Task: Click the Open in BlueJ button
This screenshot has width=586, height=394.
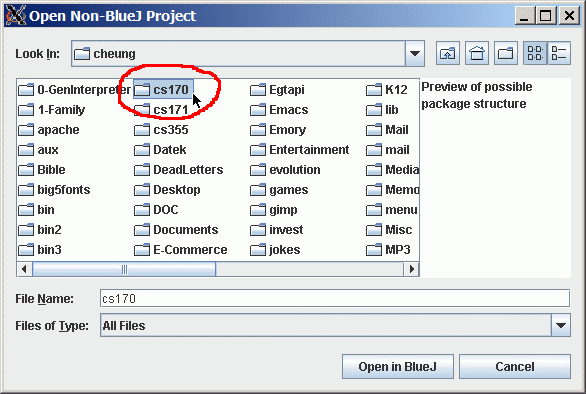Action: click(x=398, y=367)
